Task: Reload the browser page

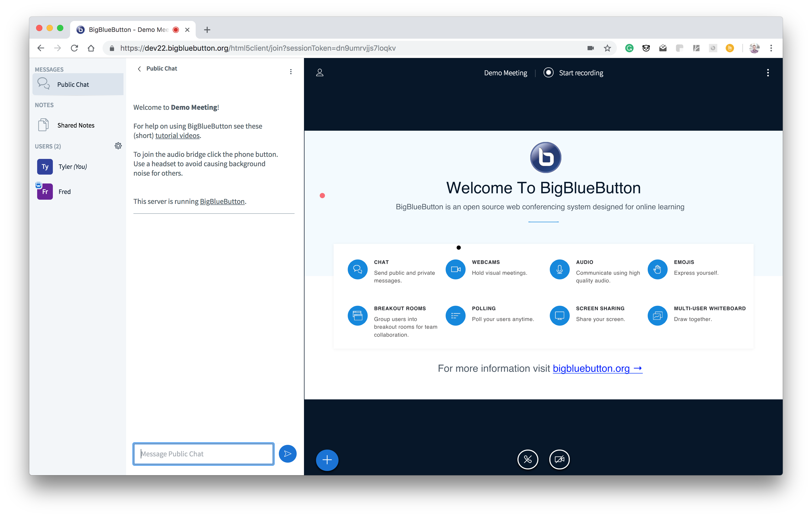Action: [74, 48]
